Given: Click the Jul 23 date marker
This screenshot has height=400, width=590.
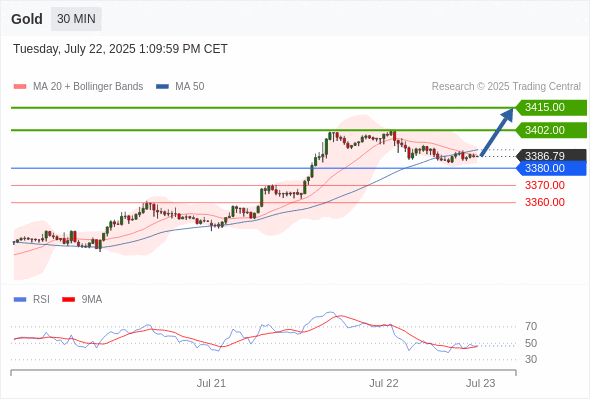Looking at the screenshot, I should click(481, 383).
